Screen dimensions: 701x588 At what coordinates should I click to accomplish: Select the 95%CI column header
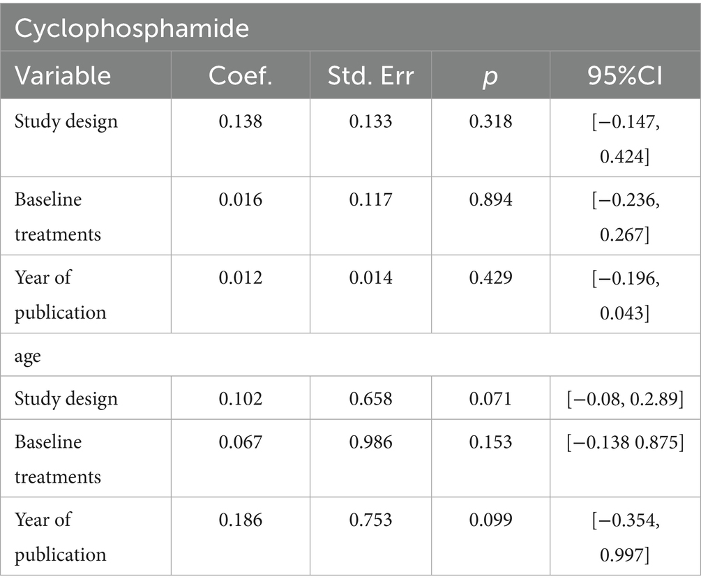click(x=625, y=75)
